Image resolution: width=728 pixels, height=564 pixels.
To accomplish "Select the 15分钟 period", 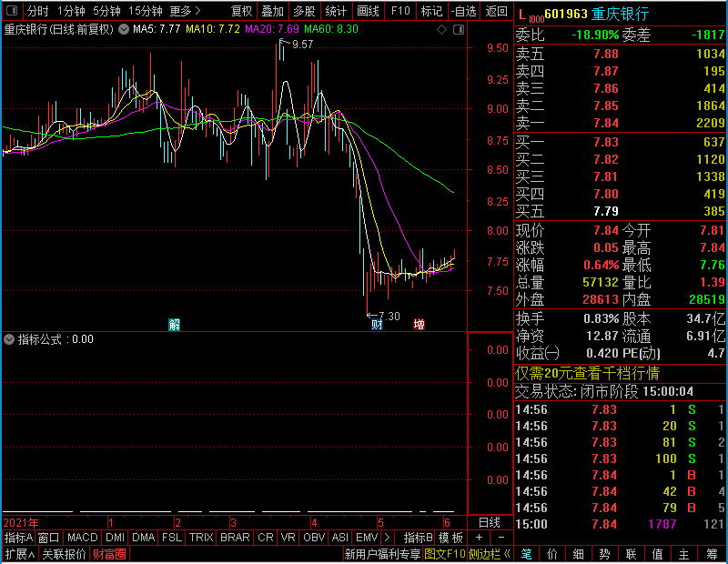I will pyautogui.click(x=145, y=11).
